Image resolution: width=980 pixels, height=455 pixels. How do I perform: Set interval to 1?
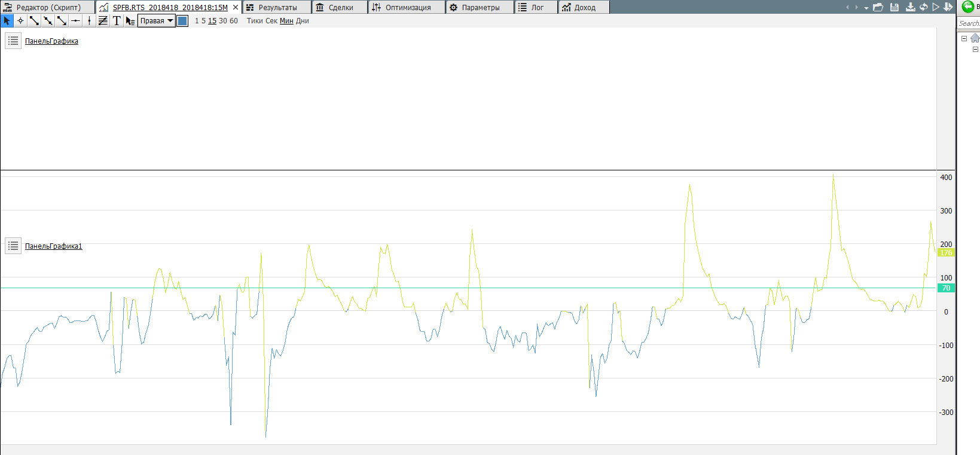point(197,21)
